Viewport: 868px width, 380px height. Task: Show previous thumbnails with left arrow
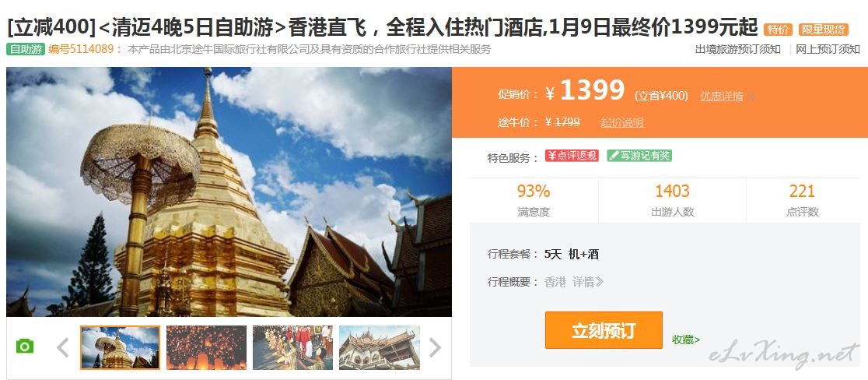click(x=63, y=348)
